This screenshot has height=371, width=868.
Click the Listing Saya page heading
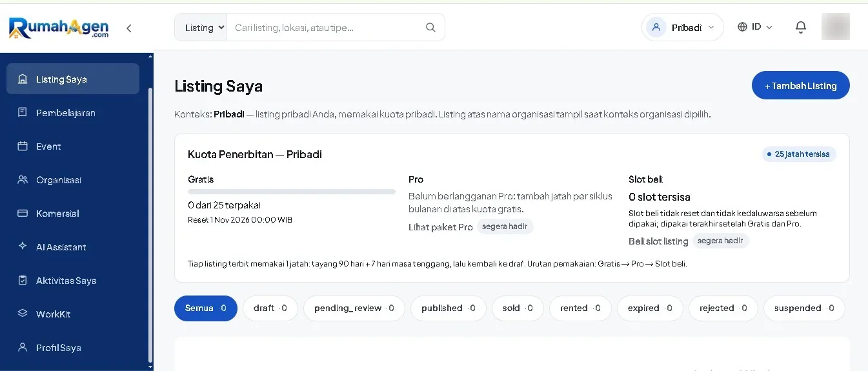point(219,86)
